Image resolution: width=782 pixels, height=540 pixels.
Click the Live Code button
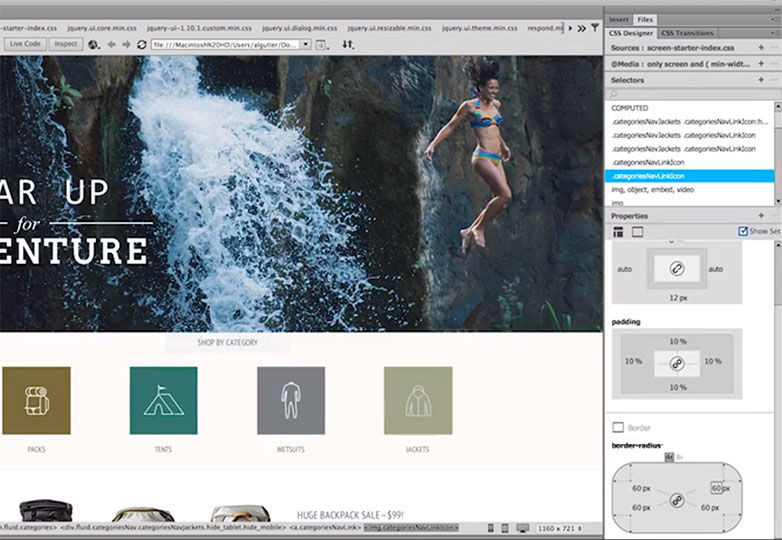pos(24,44)
